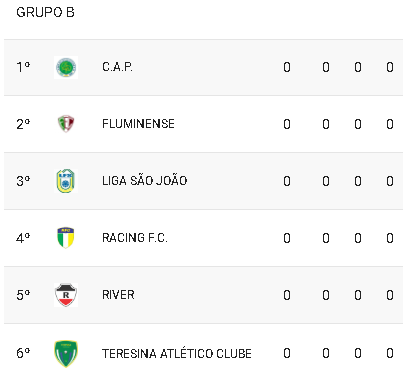This screenshot has height=384, width=409.
Task: Open the RIVER team name link
Action: (x=118, y=295)
